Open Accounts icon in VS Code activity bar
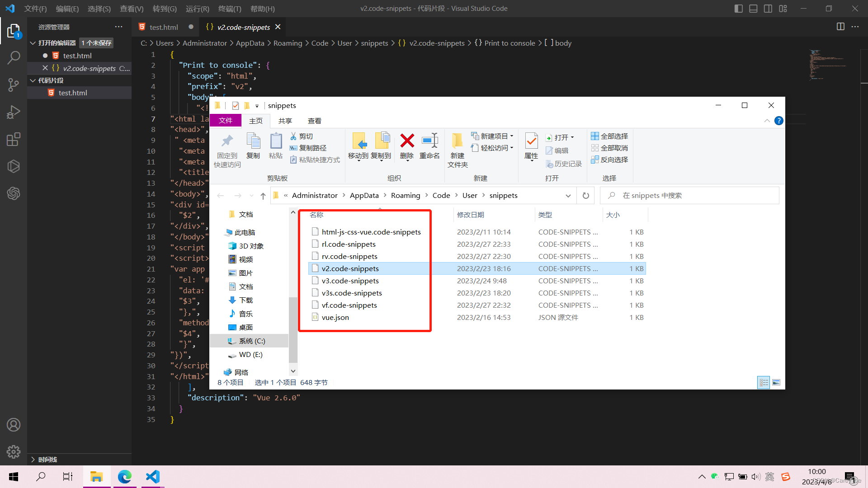 point(14,425)
